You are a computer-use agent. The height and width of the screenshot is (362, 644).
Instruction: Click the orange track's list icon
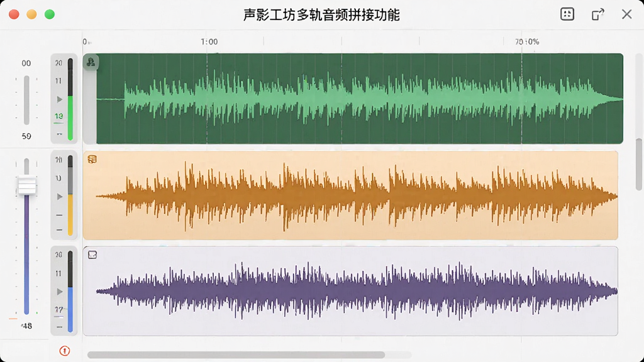pos(92,159)
